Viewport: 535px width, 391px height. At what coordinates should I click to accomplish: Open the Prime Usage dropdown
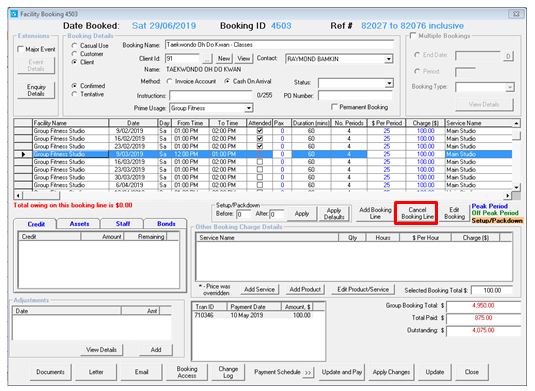tap(249, 108)
